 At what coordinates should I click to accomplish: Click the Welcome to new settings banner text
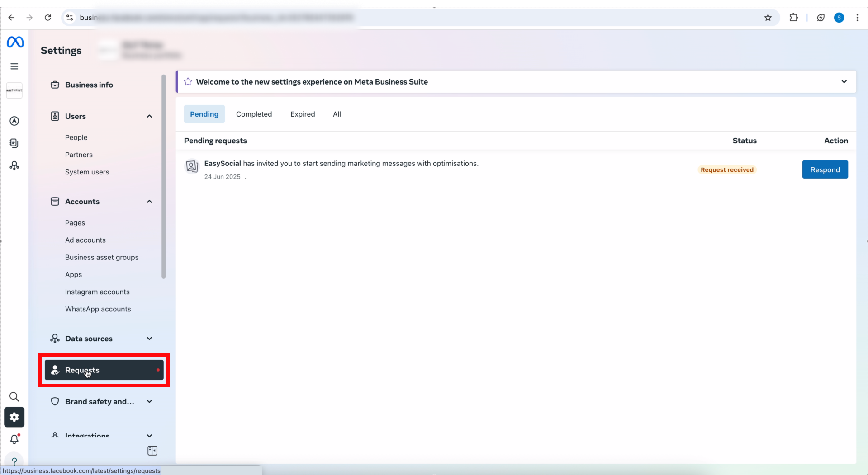point(312,82)
